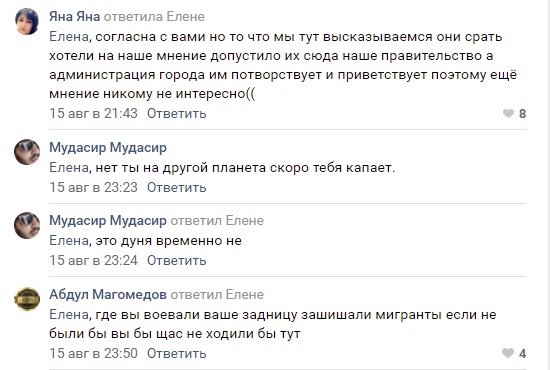Open Абдул Магомедов's profile name link
Screen dimensions: 550x370
(108, 294)
